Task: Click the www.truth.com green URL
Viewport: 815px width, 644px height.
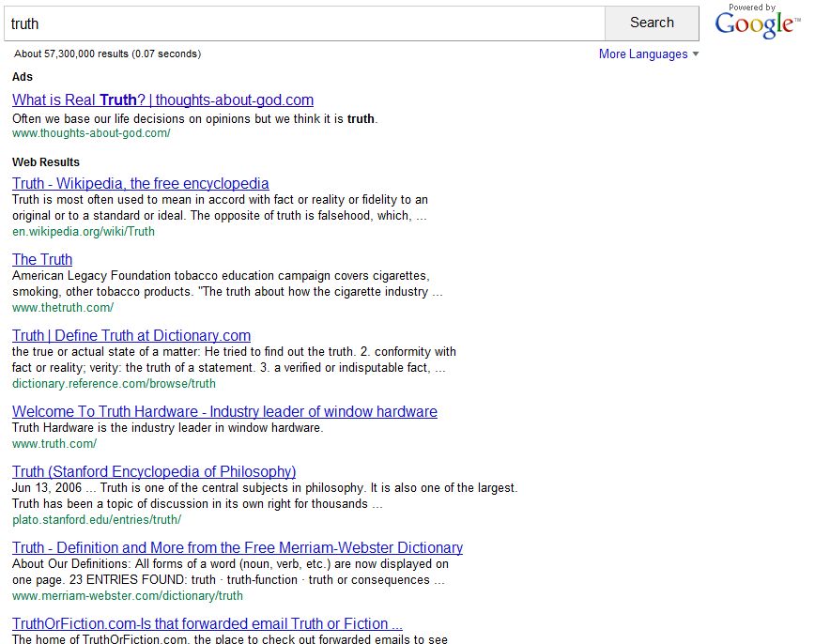Action: [x=54, y=444]
